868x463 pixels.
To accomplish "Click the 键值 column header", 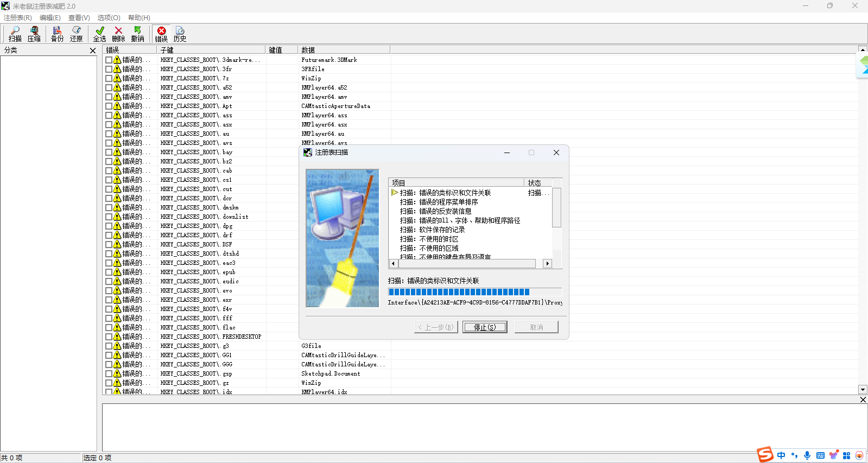I will click(282, 50).
